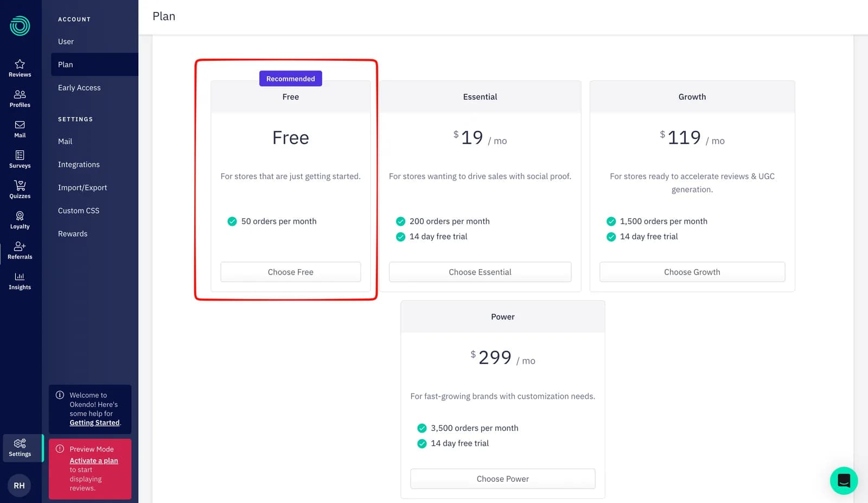Click 'For stores wanting to drive sales' text
Viewport: 868px width, 503px height.
tap(480, 176)
